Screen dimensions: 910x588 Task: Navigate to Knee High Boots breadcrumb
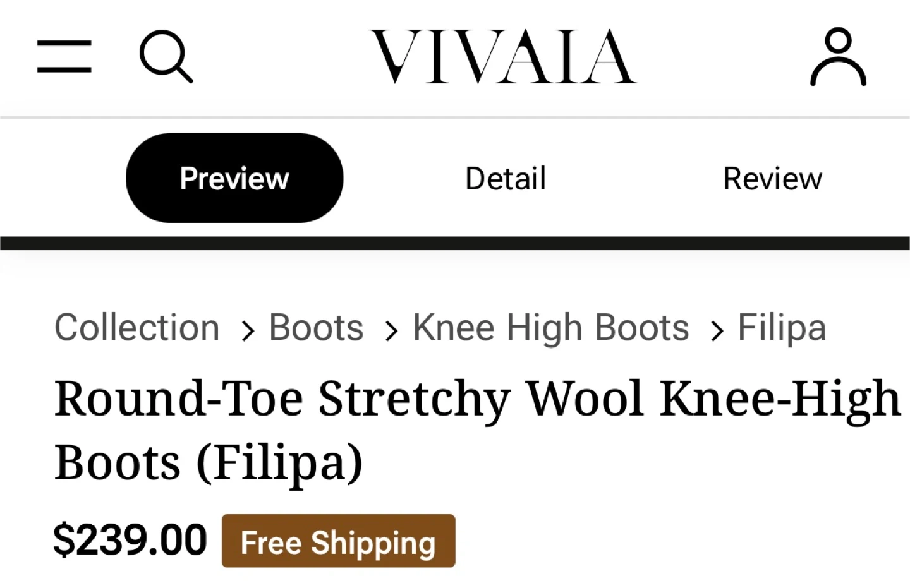[x=550, y=328]
